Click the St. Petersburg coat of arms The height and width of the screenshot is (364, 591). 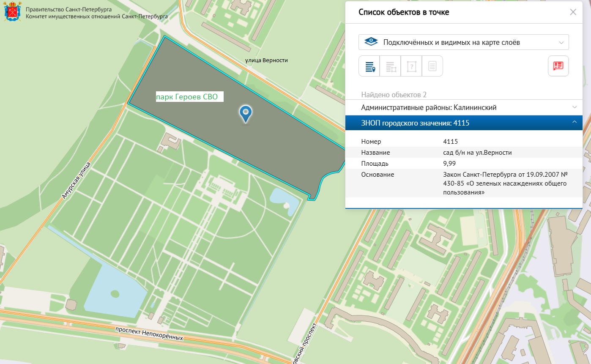[12, 12]
